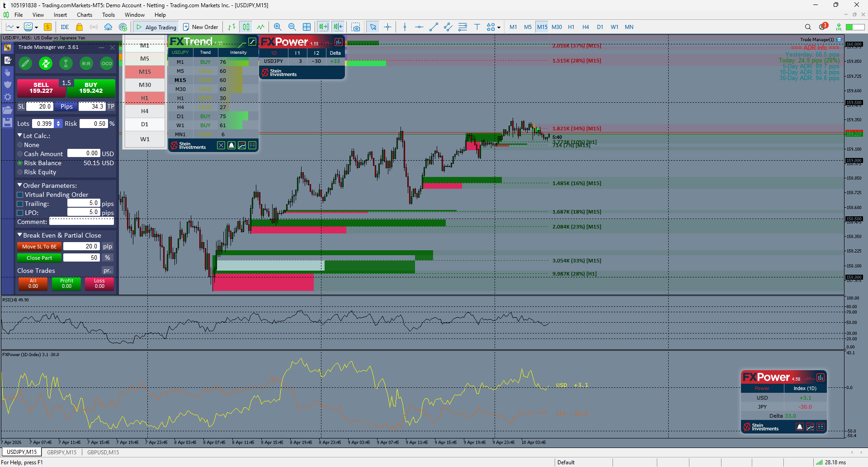Open the objects shapes dropdown arrow
This screenshot has width=868, height=467.
pos(499,28)
